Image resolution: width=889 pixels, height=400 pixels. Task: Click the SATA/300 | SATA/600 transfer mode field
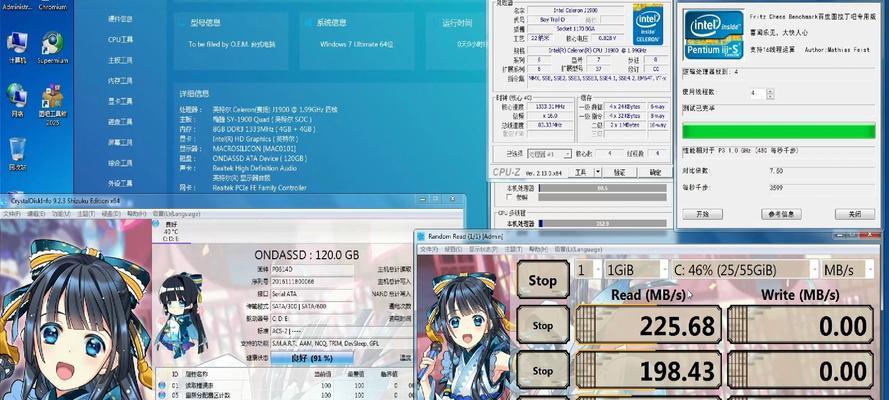coord(312,307)
